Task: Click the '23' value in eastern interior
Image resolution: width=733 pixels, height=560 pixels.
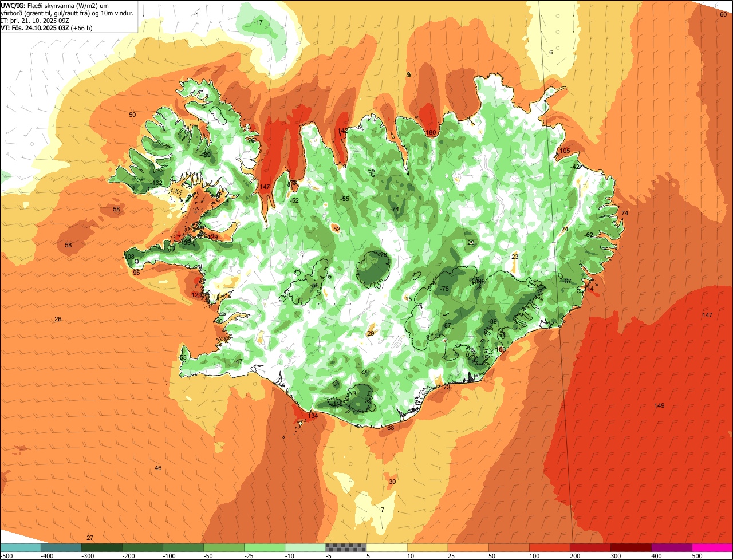Action: (x=515, y=257)
